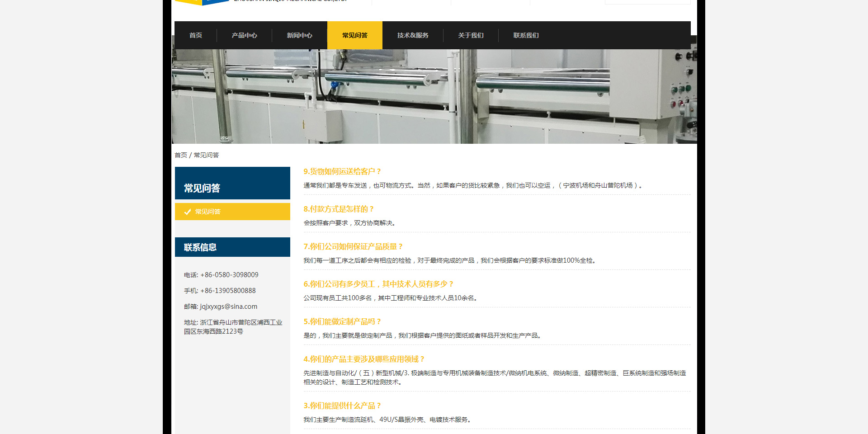This screenshot has width=868, height=434.
Task: Click the answer about 专车发送 shipping
Action: click(x=473, y=186)
